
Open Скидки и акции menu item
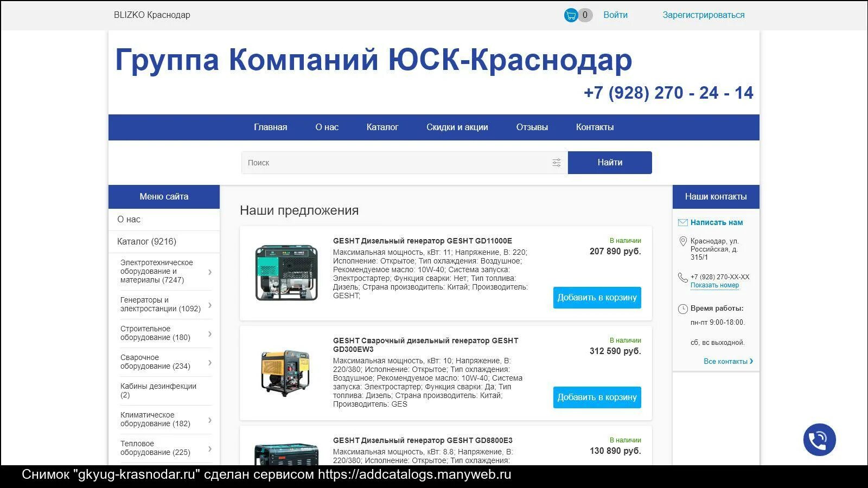[457, 127]
